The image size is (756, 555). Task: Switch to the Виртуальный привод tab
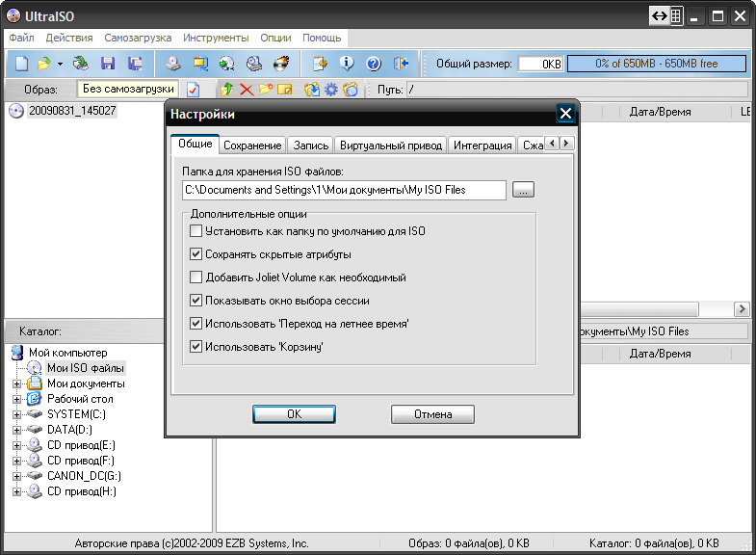click(391, 145)
